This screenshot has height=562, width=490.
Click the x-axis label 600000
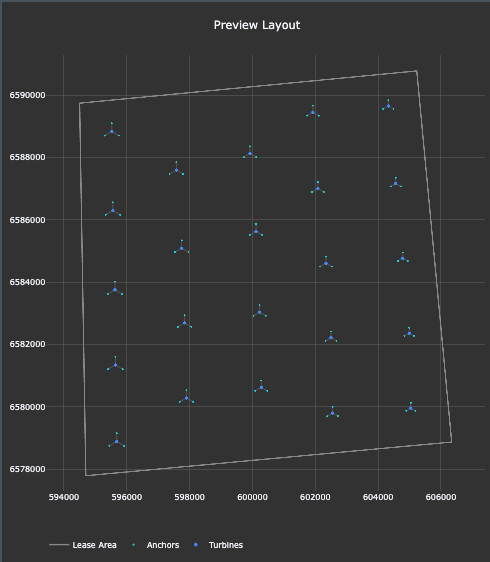coord(252,497)
